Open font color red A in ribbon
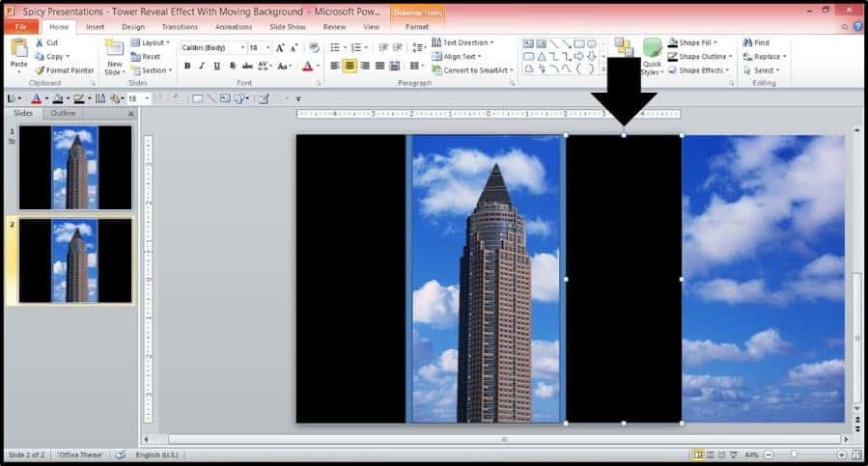The width and height of the screenshot is (868, 466). (308, 66)
